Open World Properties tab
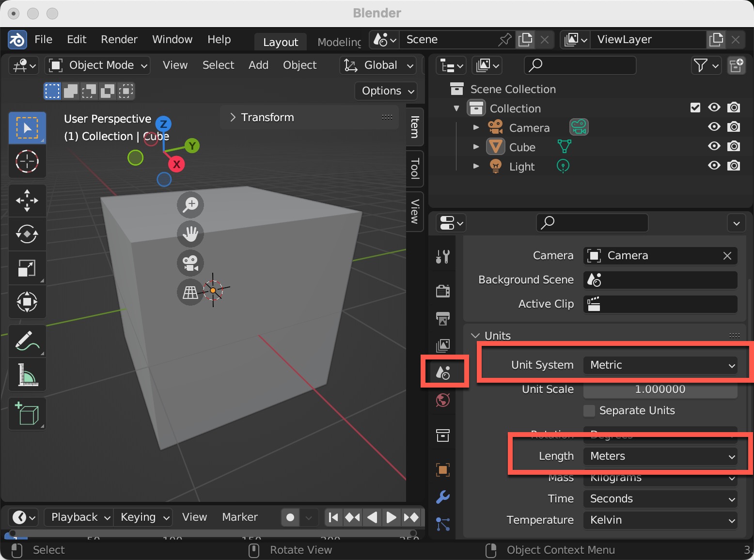 click(442, 401)
